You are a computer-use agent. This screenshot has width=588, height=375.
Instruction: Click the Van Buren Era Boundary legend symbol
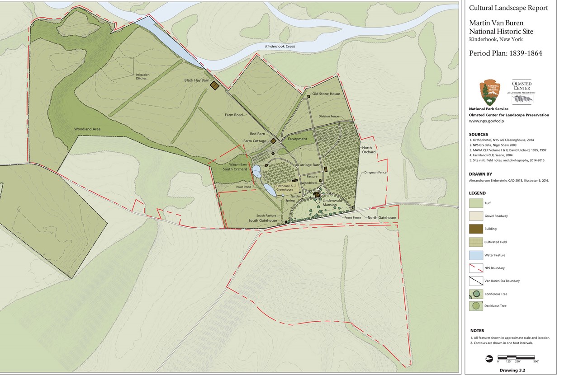point(476,281)
